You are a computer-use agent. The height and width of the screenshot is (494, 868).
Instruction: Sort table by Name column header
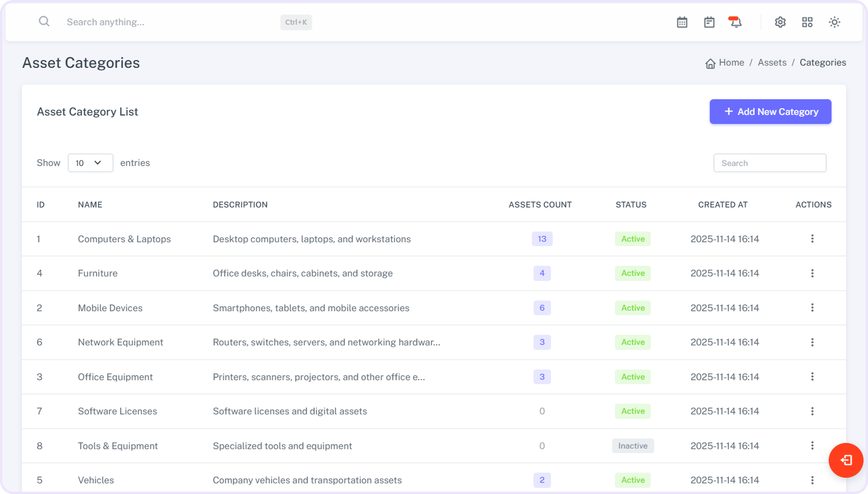point(90,205)
